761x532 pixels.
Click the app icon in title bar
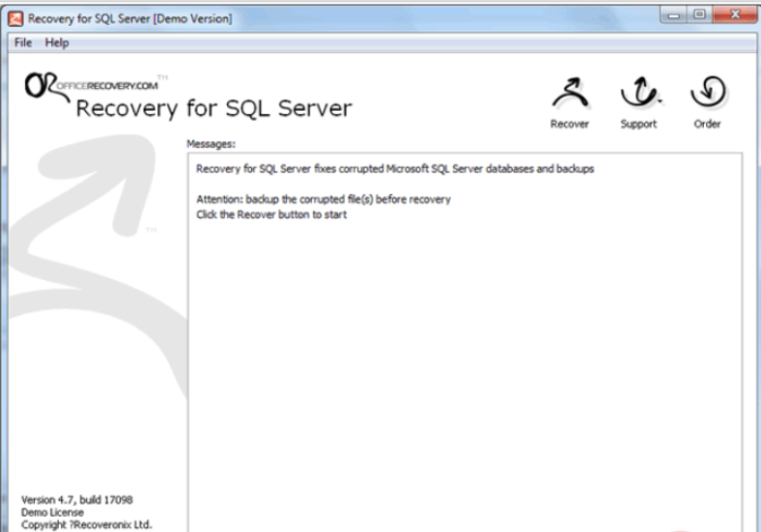click(15, 19)
